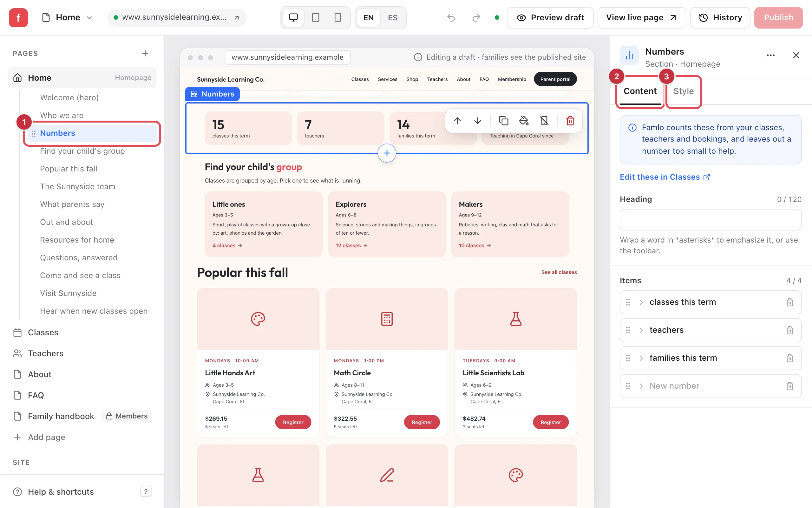This screenshot has width=812, height=508.
Task: Add a new page with the PAGES plus icon
Action: (145, 53)
